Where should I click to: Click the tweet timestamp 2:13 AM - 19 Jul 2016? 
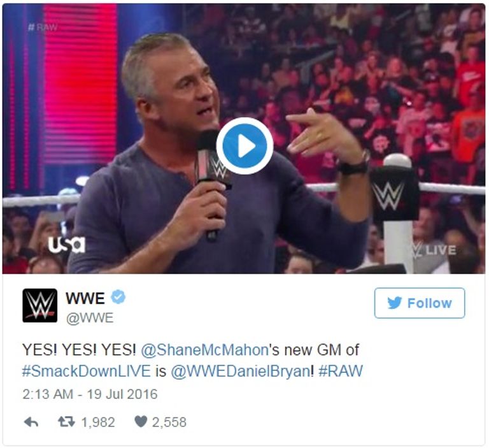[90, 394]
